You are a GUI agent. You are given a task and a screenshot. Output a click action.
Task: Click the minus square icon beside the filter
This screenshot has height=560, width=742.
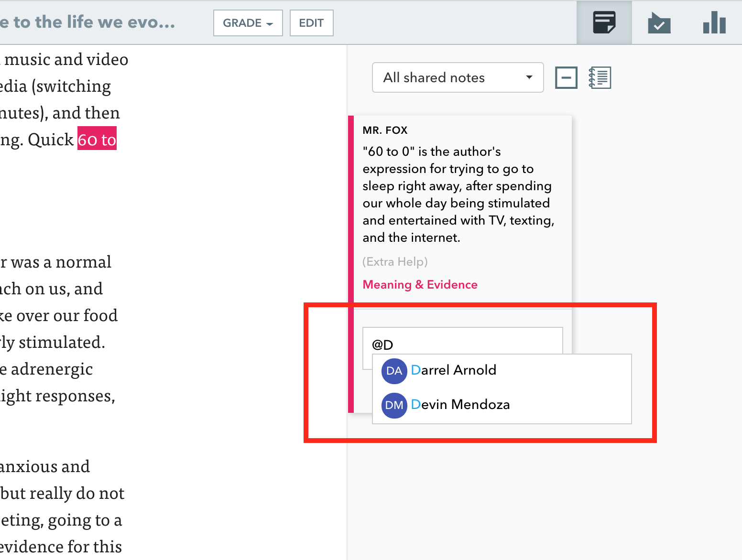566,77
